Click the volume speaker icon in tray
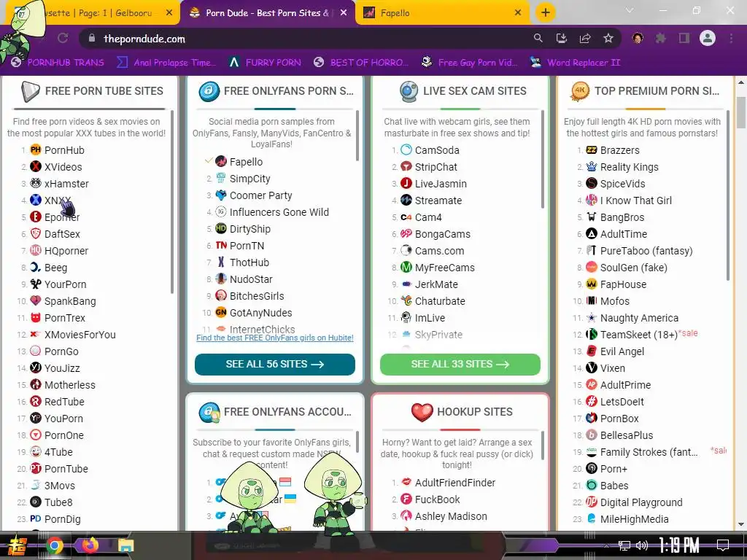The height and width of the screenshot is (560, 747). click(x=642, y=545)
